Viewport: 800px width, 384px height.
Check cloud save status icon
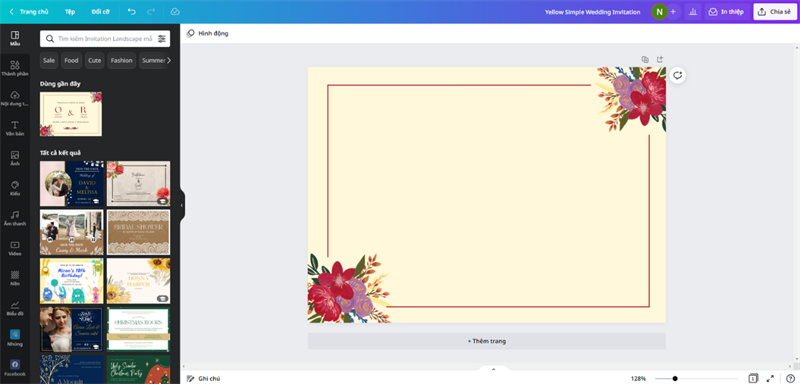[x=175, y=12]
